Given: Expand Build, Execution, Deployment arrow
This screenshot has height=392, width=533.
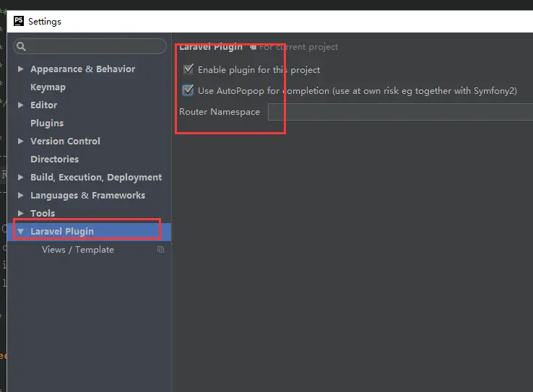Looking at the screenshot, I should coord(20,177).
